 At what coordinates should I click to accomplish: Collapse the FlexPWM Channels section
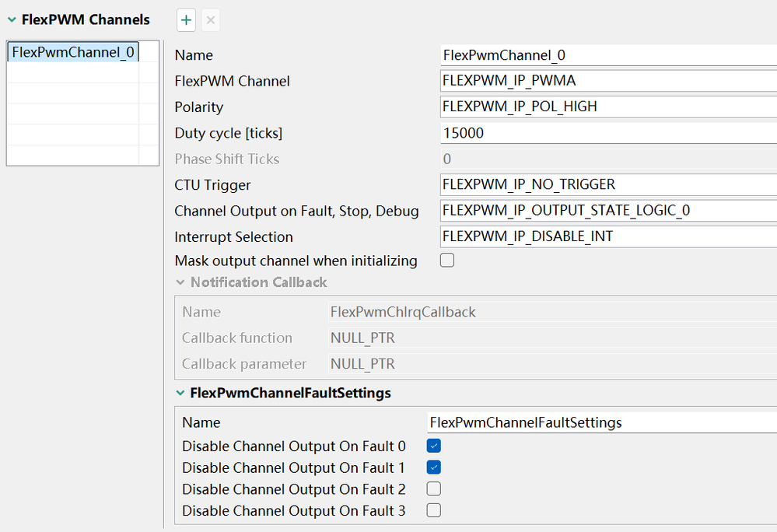12,19
